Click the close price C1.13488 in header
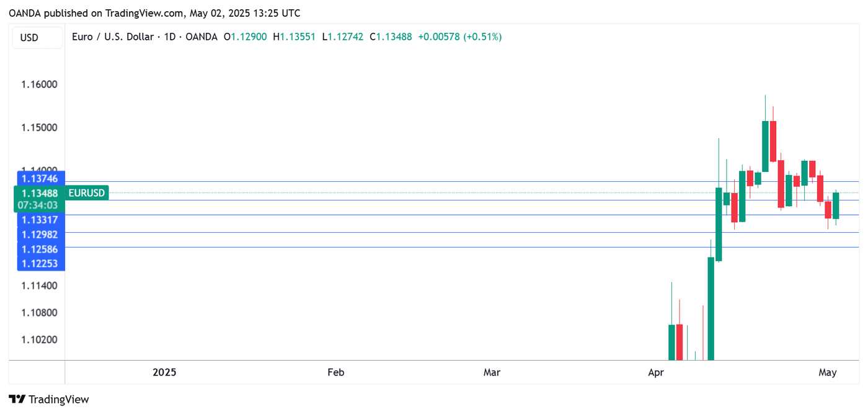The width and height of the screenshot is (868, 414). coord(391,37)
